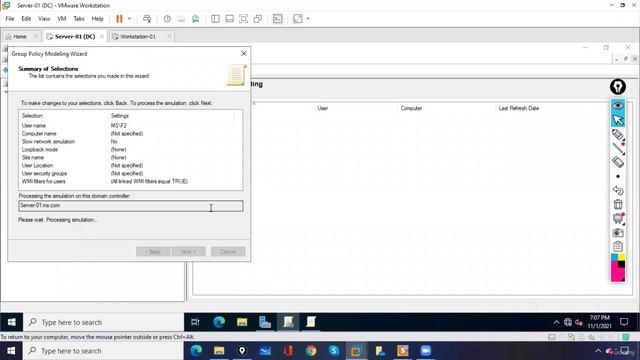Open the power options dropdown arrow

pyautogui.click(x=129, y=19)
